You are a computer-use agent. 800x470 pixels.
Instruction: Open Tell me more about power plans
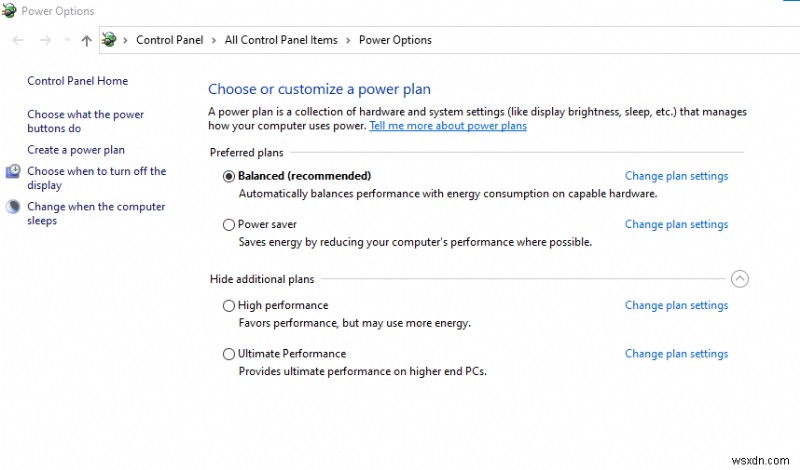[448, 126]
